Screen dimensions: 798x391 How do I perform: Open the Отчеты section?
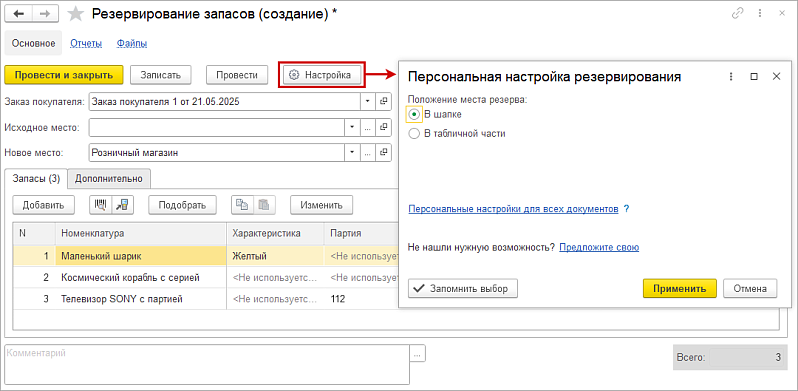tap(86, 43)
